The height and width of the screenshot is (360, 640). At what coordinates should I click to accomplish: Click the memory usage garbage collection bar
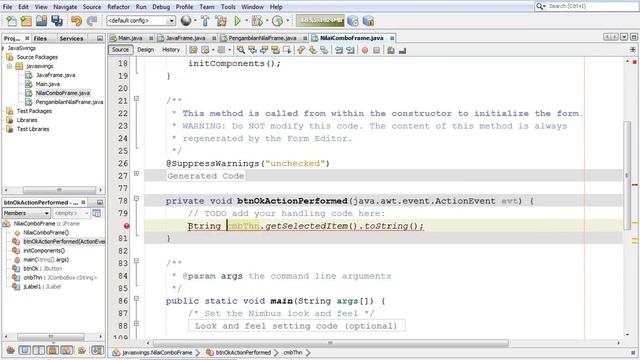pos(320,20)
